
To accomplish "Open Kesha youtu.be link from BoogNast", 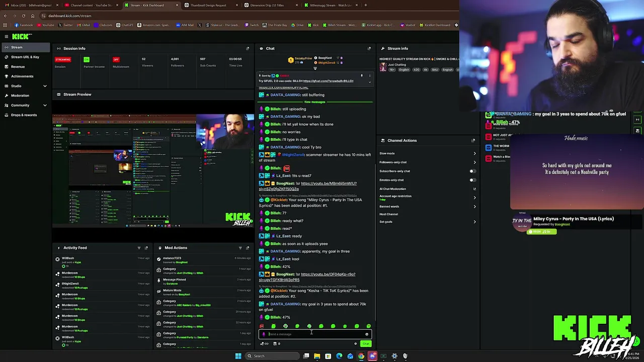I will (307, 277).
